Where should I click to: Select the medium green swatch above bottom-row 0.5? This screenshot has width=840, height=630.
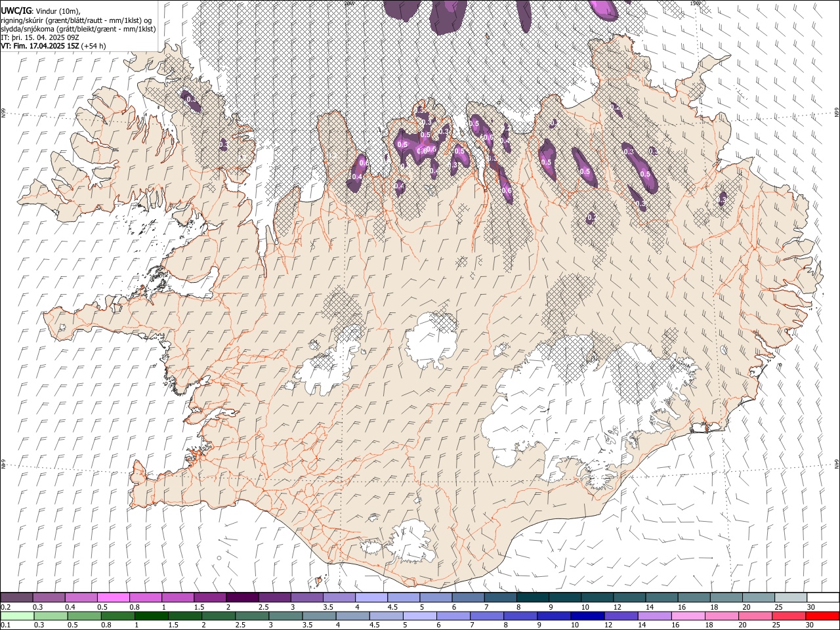[x=84, y=616]
